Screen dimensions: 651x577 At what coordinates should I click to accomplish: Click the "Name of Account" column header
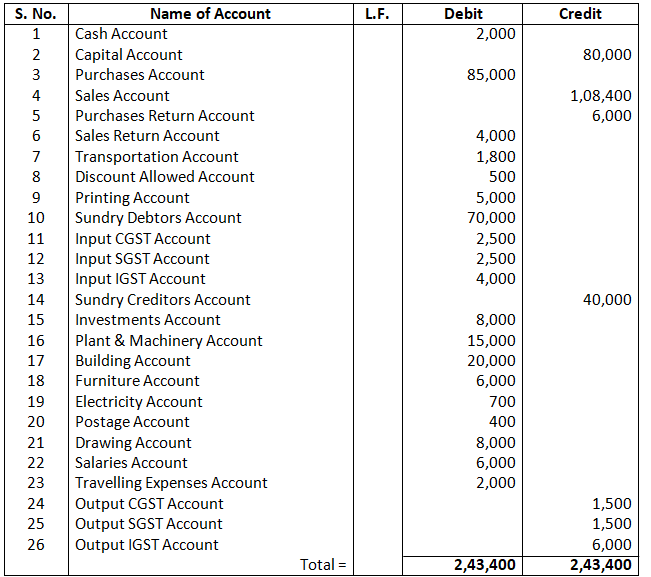point(210,14)
